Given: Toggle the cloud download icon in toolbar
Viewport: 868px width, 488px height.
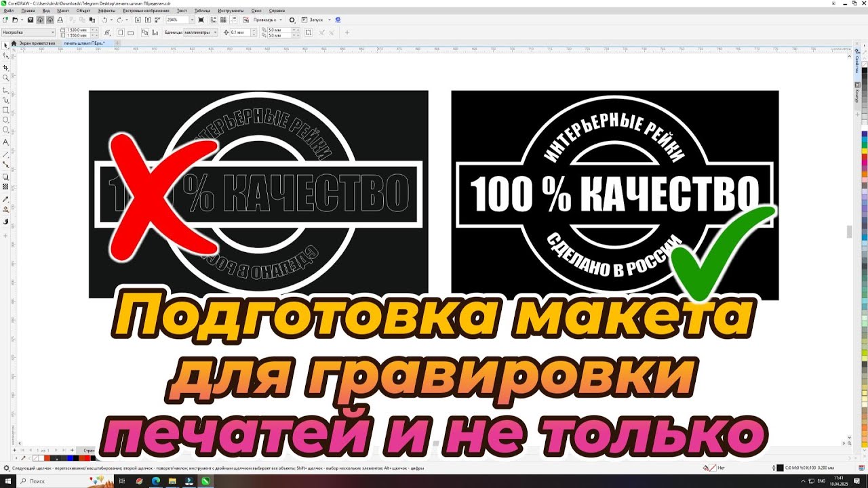Looking at the screenshot, I should coord(40,20).
